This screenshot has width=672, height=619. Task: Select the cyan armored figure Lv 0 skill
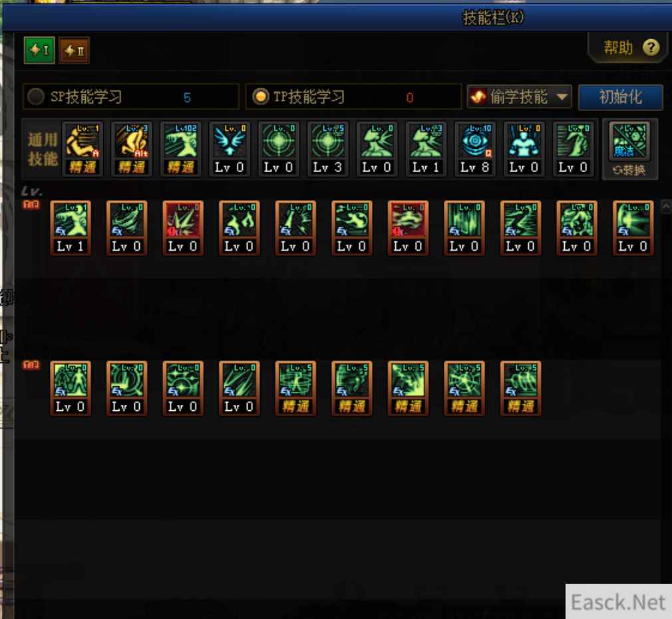tap(523, 149)
